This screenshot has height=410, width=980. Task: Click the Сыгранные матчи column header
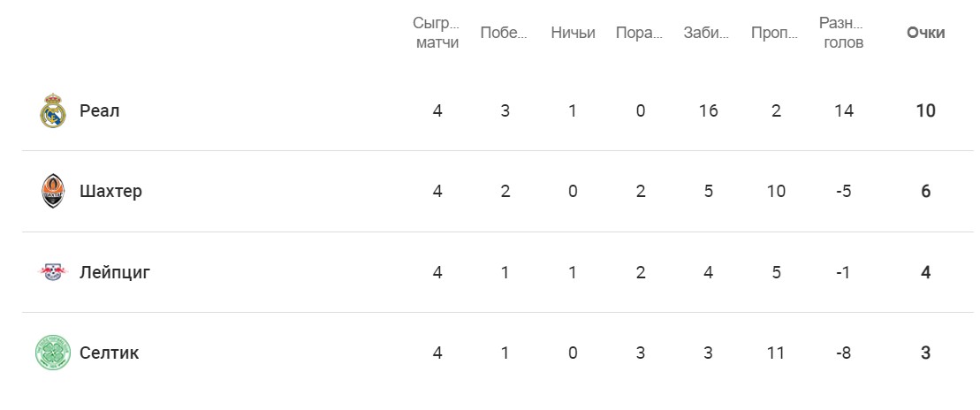pos(437,33)
